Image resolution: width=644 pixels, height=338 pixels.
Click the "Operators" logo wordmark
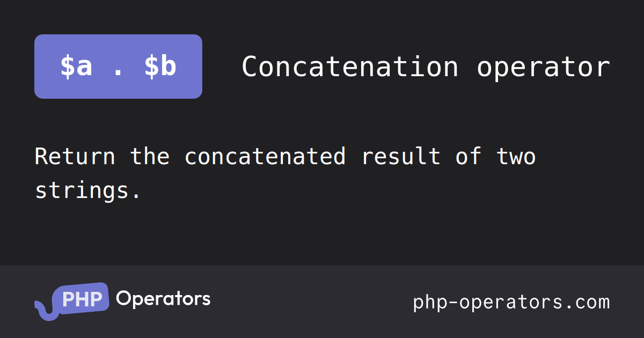pos(163,299)
